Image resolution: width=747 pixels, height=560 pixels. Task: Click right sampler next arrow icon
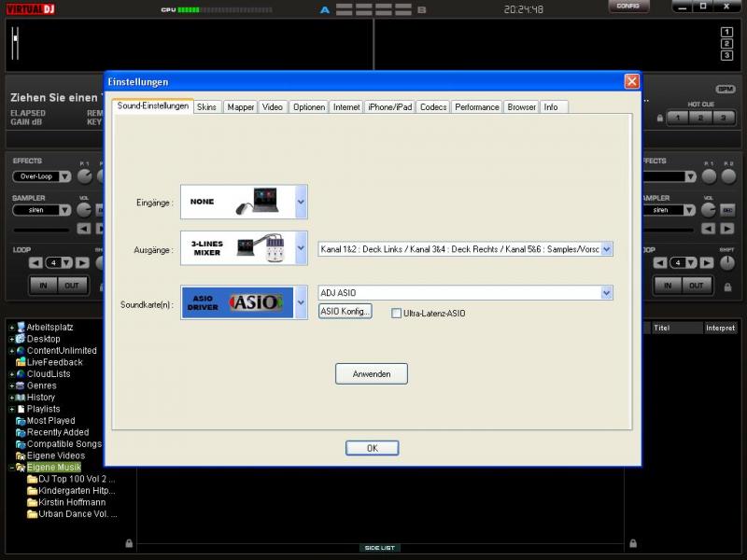tap(727, 229)
